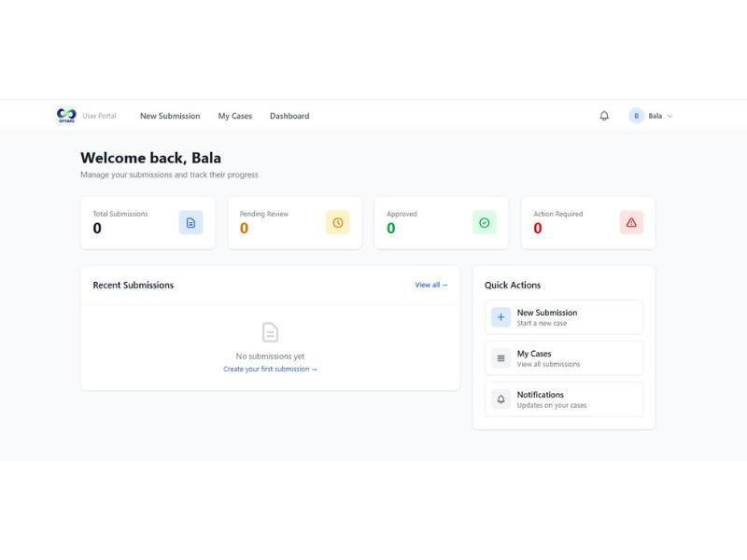Open Notifications updates on your cases

coord(563,399)
